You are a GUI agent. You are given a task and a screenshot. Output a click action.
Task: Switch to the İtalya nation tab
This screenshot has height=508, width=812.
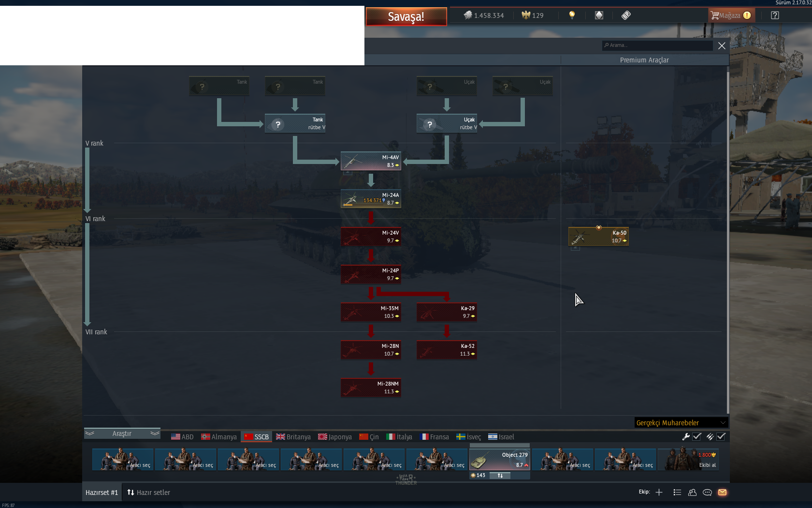[x=399, y=437]
